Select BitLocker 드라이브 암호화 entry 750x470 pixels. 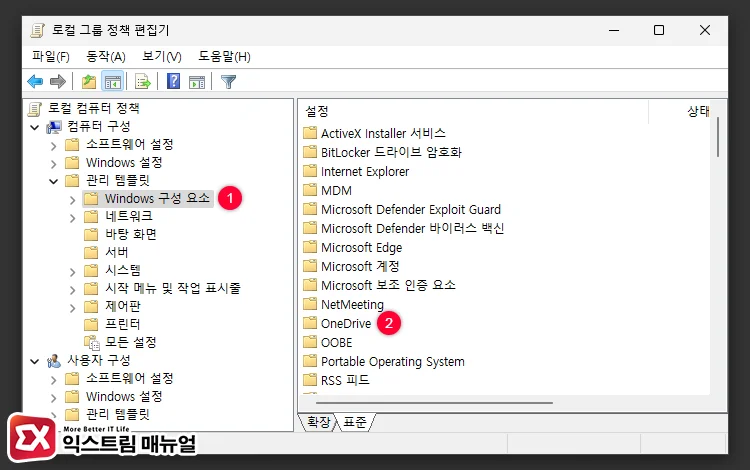(x=391, y=152)
